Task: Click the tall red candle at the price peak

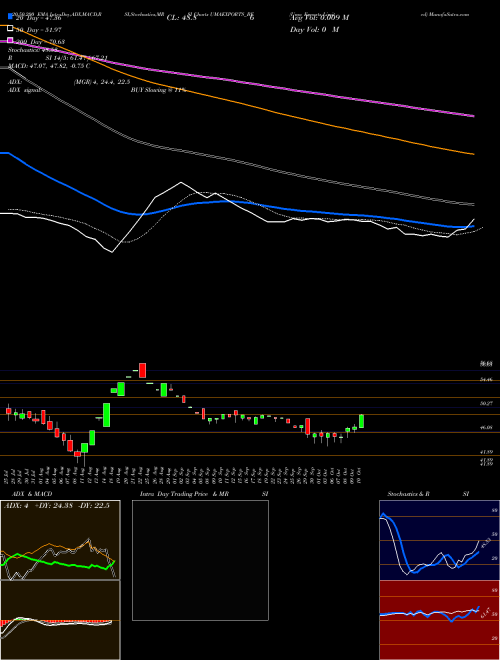Action: point(143,370)
